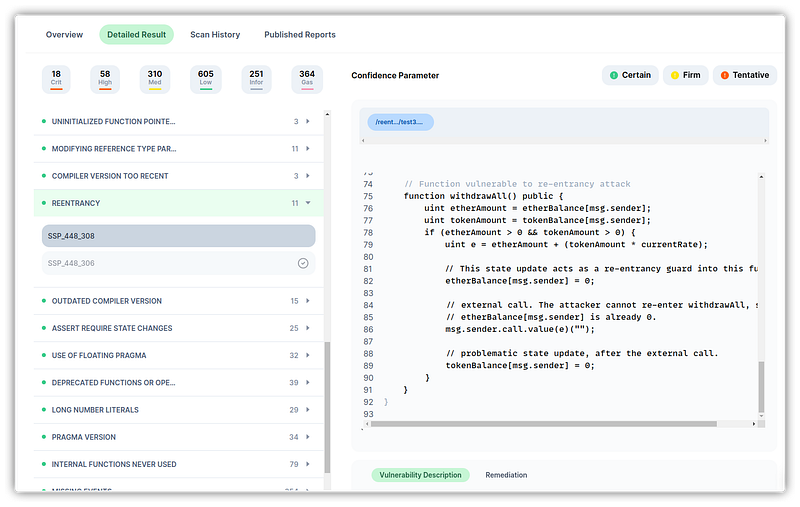The width and height of the screenshot is (800, 507).
Task: Toggle the Certain confidence filter
Action: [629, 75]
